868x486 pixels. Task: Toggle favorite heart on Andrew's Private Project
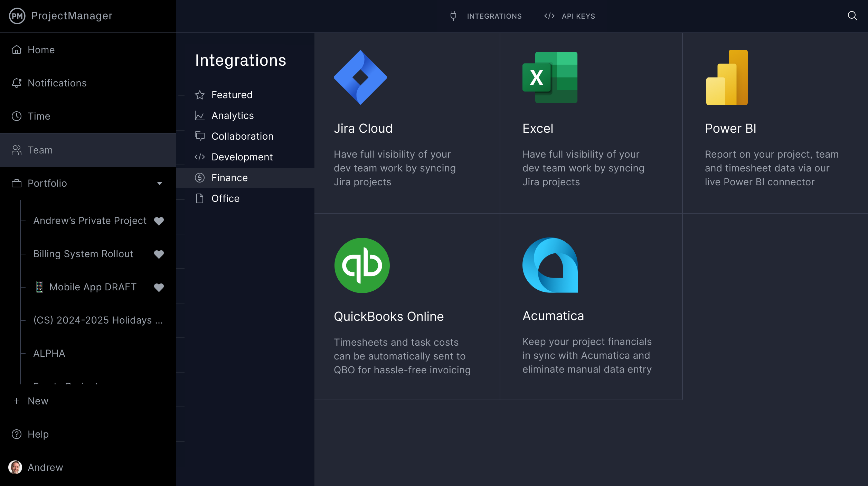point(159,221)
